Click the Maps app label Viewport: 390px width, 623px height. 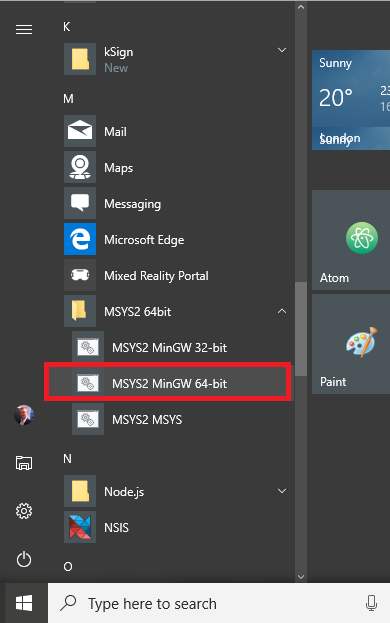pyautogui.click(x=118, y=168)
